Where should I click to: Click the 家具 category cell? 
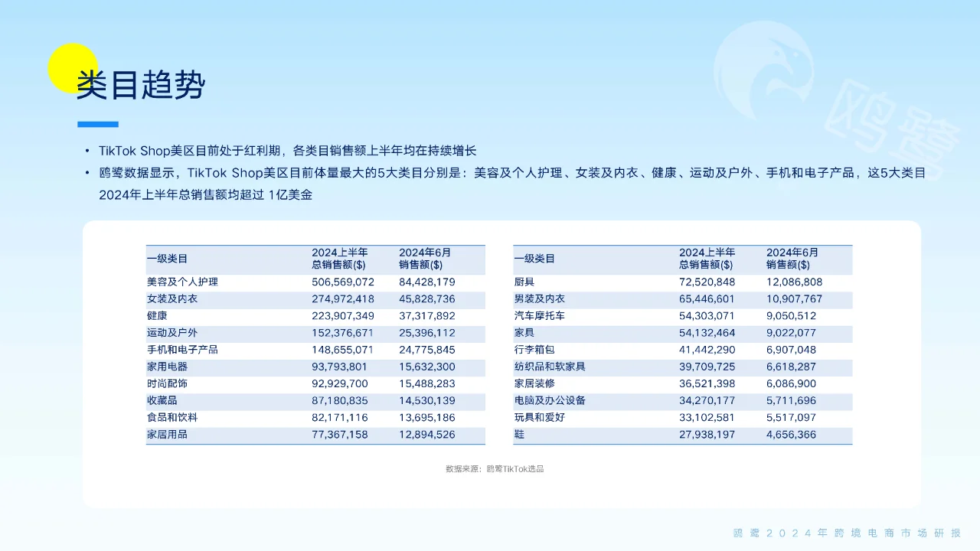click(524, 333)
